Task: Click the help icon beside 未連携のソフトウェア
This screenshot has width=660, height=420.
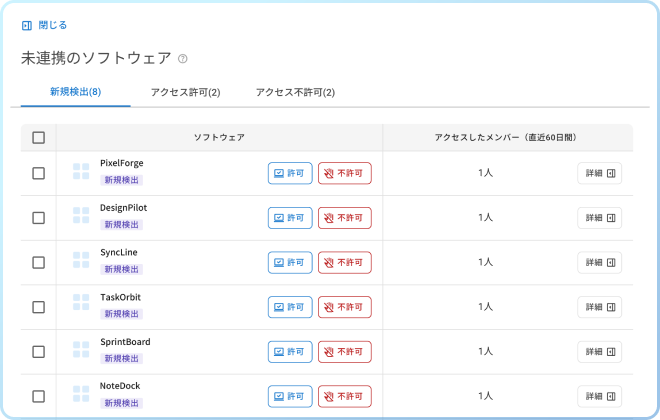Action: pos(182,59)
